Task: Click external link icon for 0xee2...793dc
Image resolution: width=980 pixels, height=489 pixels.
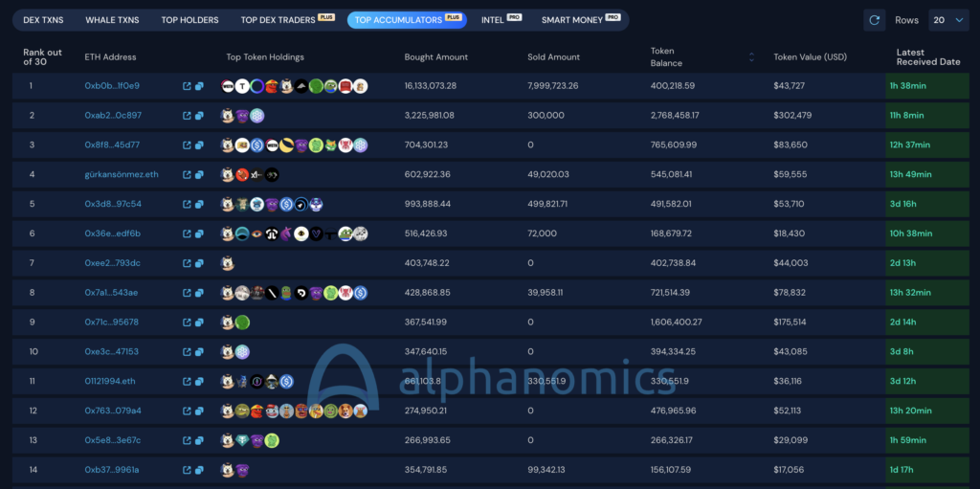Action: click(x=188, y=263)
